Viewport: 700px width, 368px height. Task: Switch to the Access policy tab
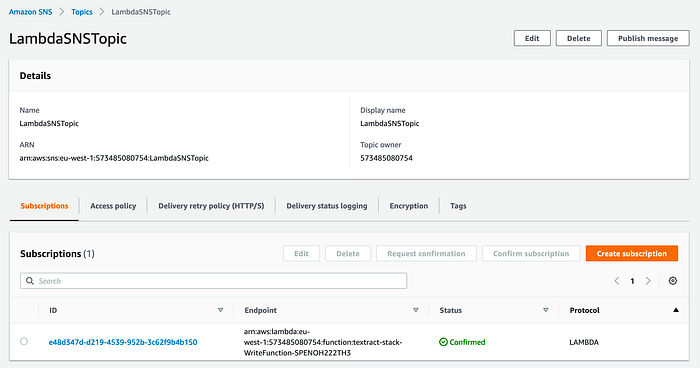coord(113,206)
